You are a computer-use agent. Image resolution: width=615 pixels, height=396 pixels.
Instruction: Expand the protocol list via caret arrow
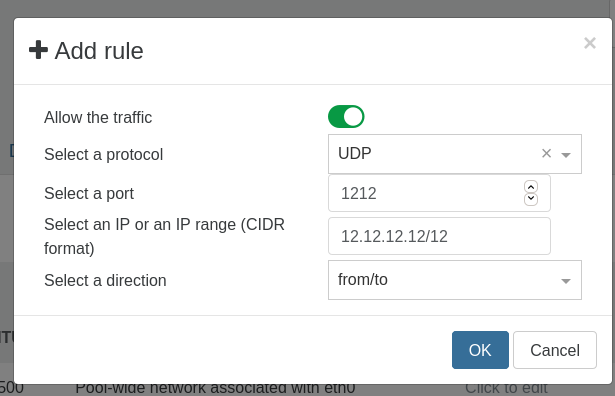point(566,155)
